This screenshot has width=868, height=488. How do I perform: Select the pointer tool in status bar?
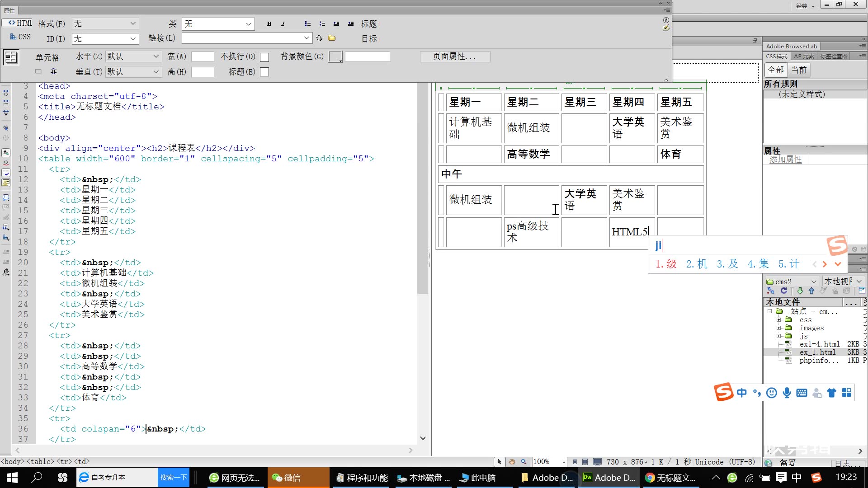pyautogui.click(x=499, y=462)
